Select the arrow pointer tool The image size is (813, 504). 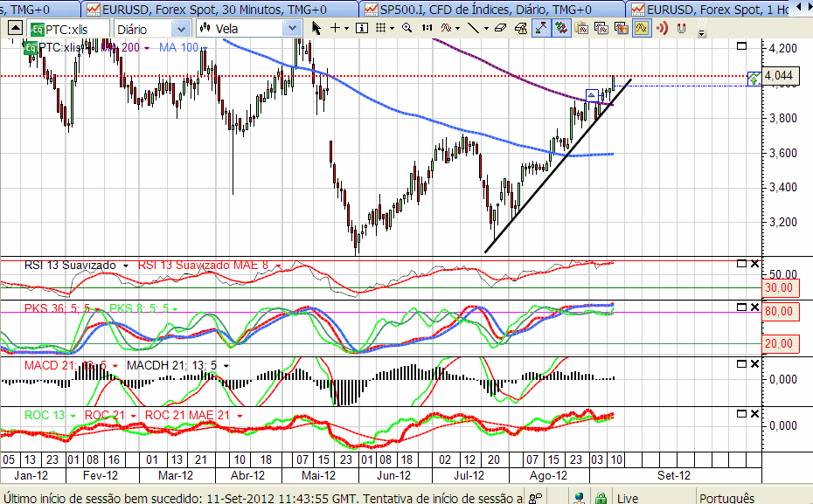pyautogui.click(x=316, y=28)
